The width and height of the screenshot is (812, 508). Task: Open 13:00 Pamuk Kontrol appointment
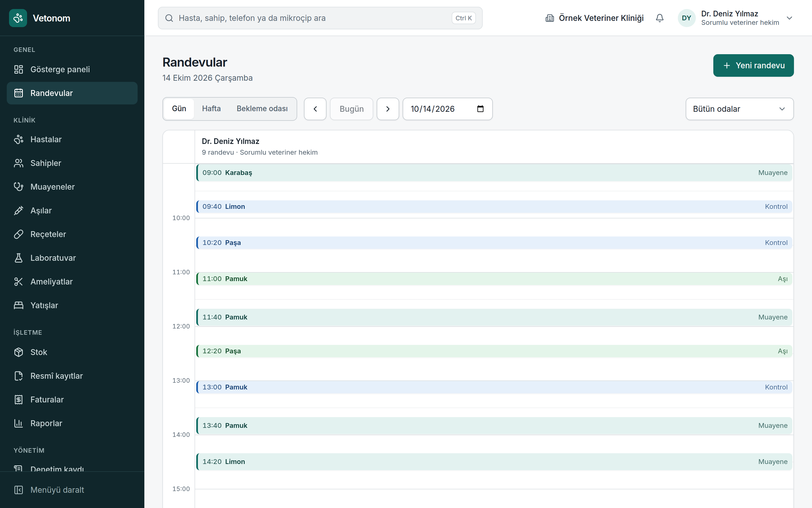pyautogui.click(x=494, y=387)
